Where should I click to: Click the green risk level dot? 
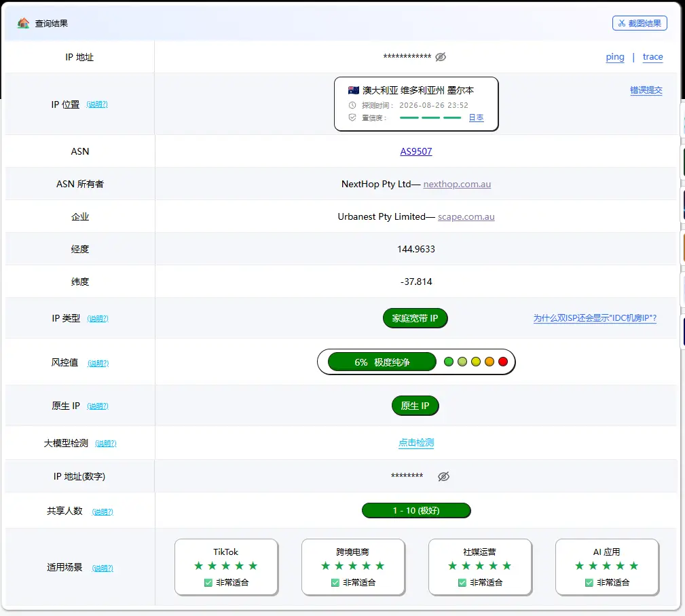pyautogui.click(x=448, y=362)
